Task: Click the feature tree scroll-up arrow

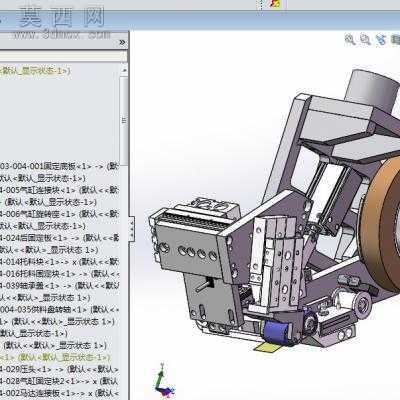Action: pyautogui.click(x=124, y=70)
